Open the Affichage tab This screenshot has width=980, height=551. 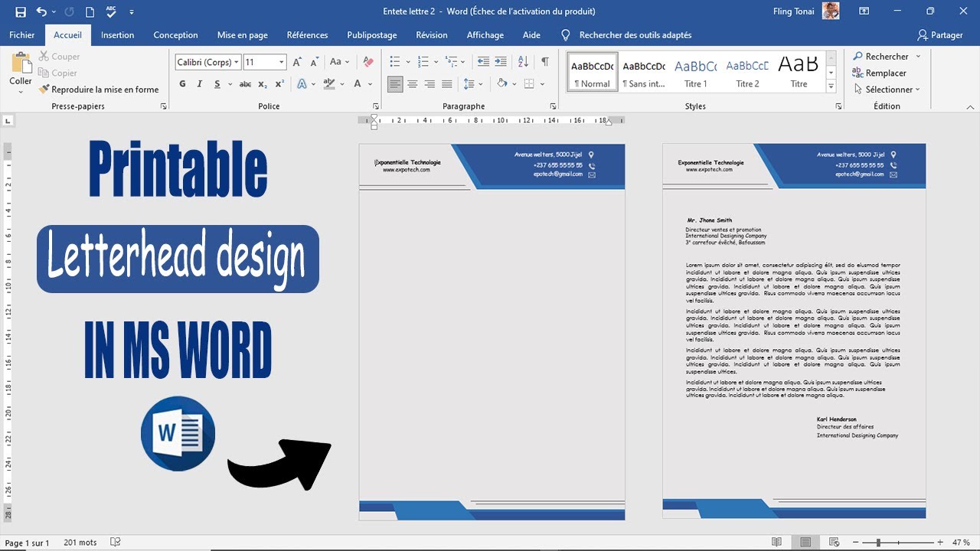[485, 35]
